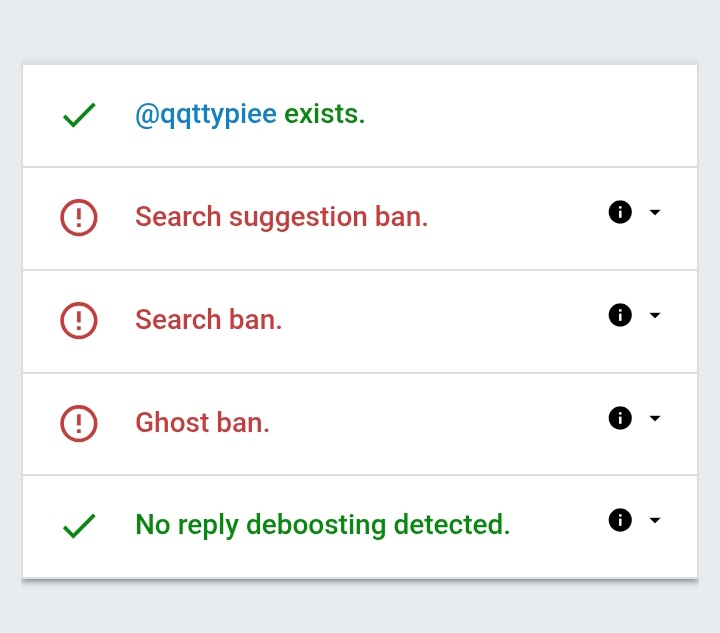The image size is (720, 633).
Task: Click the "Search suggestion ban." text
Action: [281, 217]
